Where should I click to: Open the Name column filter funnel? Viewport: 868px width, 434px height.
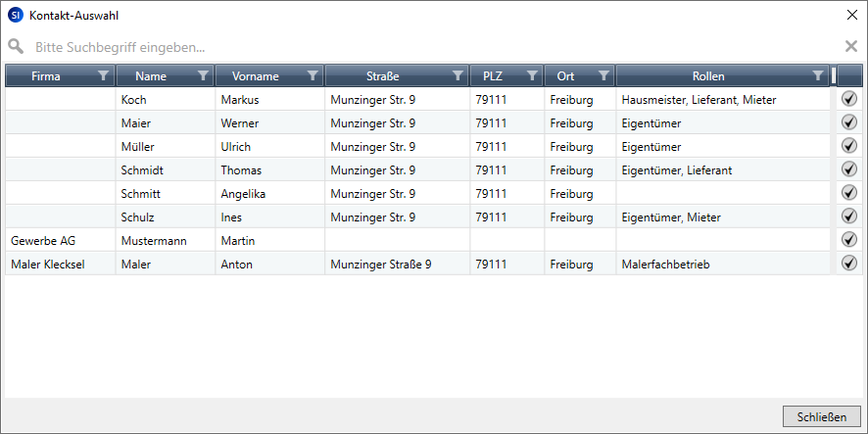[203, 75]
